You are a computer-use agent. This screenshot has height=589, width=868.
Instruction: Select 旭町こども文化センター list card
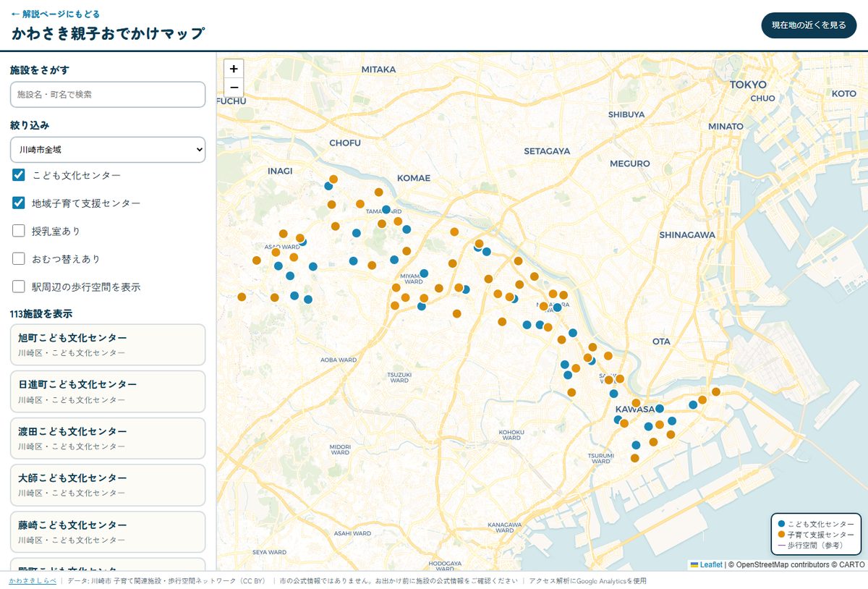tap(108, 344)
